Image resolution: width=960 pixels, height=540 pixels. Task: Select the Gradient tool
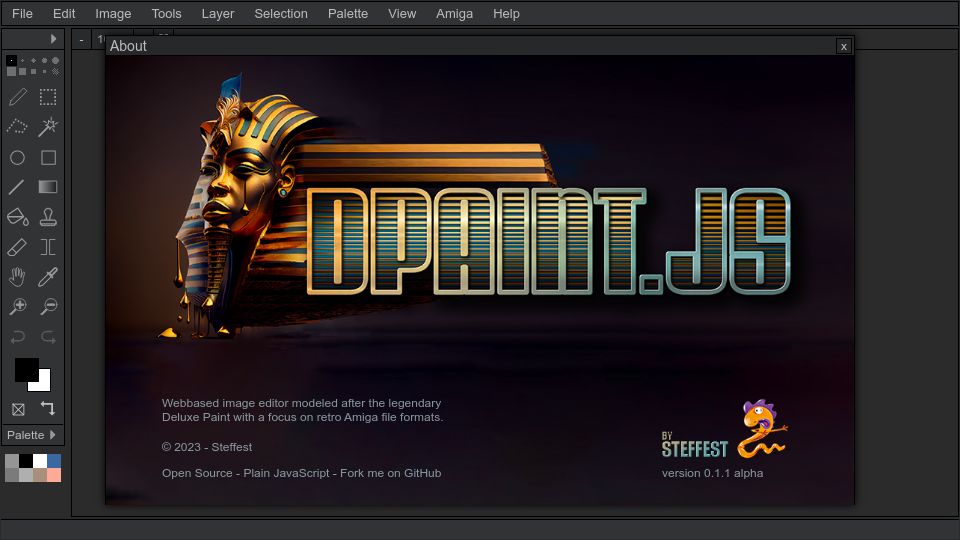click(48, 187)
